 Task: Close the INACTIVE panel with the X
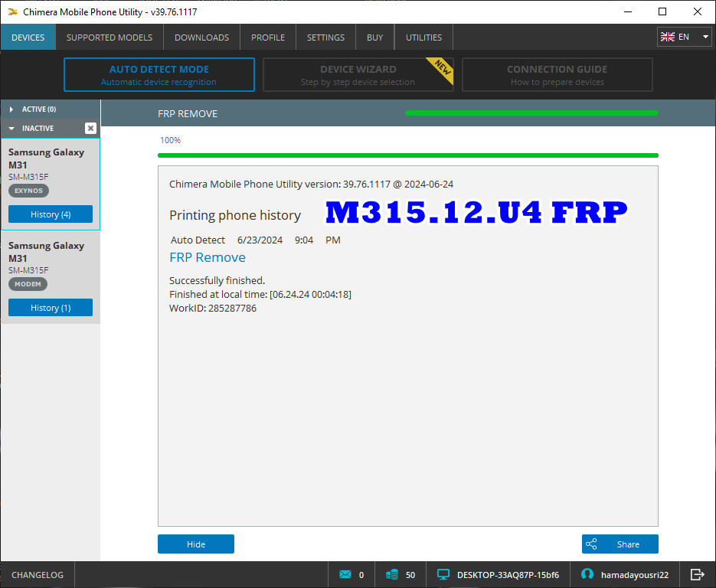point(90,128)
